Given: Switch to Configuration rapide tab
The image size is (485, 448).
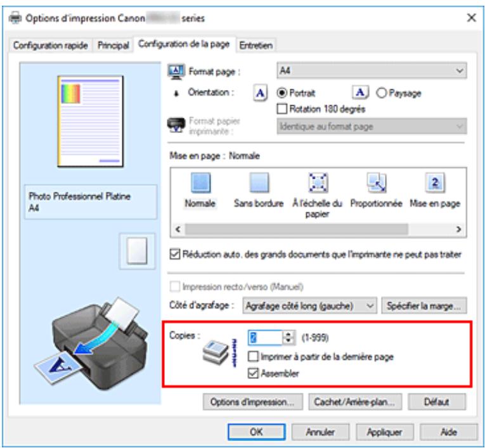Looking at the screenshot, I should tap(51, 46).
